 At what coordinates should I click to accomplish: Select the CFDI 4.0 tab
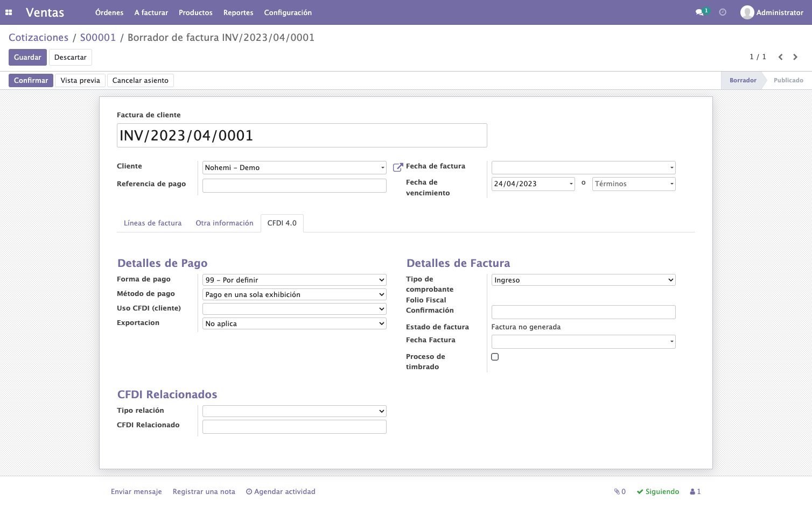pos(282,223)
